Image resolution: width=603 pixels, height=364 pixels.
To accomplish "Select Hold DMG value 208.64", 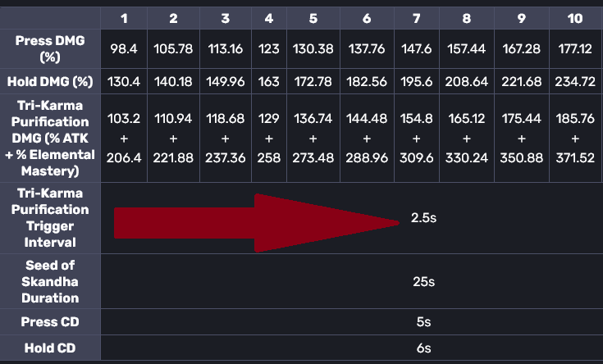I will [467, 81].
